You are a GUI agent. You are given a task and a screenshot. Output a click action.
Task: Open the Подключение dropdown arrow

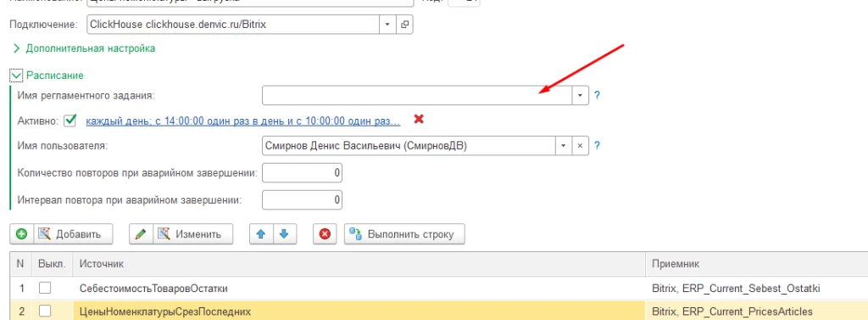click(387, 25)
